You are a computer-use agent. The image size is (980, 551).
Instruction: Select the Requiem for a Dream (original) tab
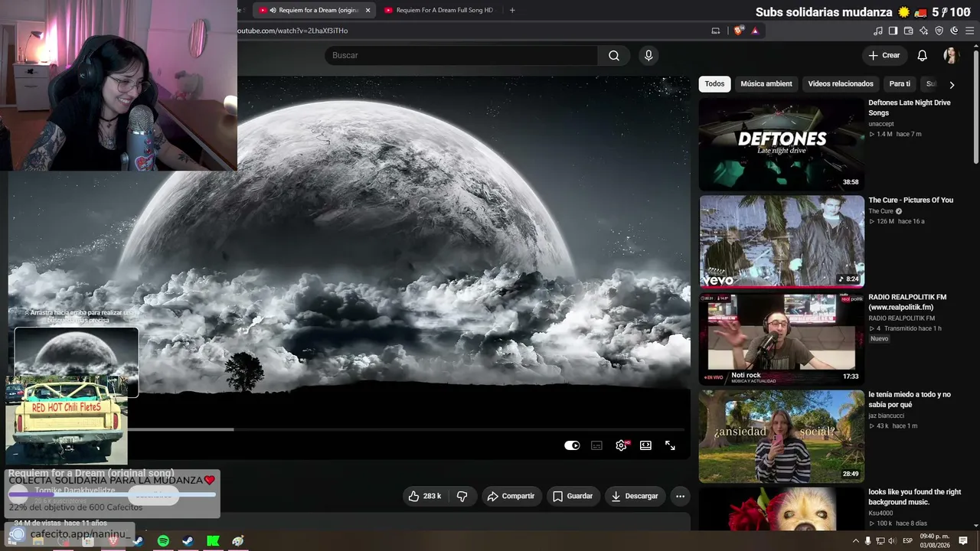pos(314,10)
